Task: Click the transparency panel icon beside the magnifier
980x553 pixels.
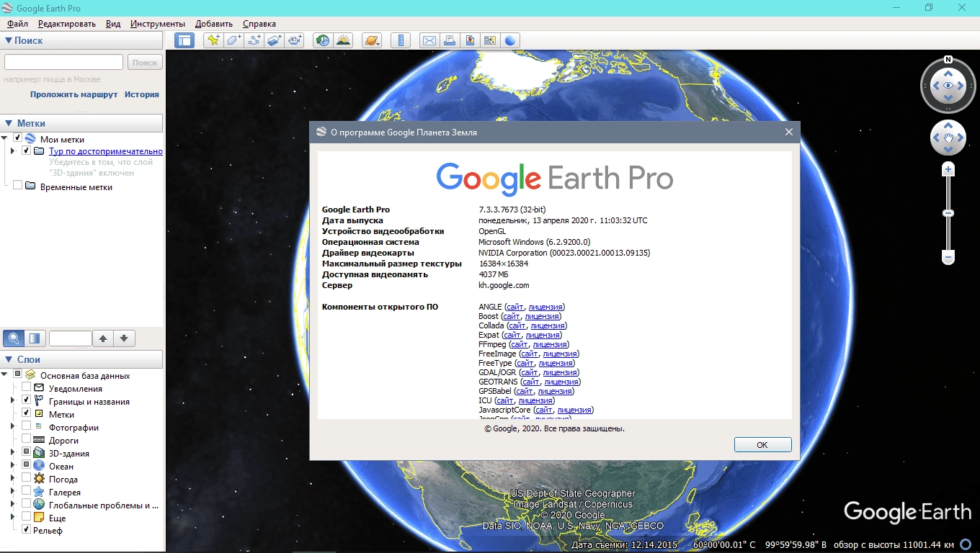Action: pos(35,338)
